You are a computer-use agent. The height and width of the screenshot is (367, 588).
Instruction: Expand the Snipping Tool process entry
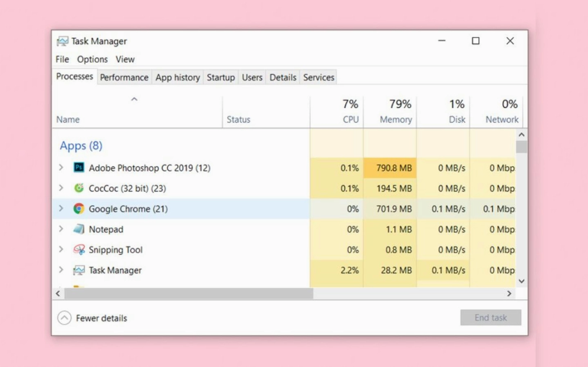(61, 249)
